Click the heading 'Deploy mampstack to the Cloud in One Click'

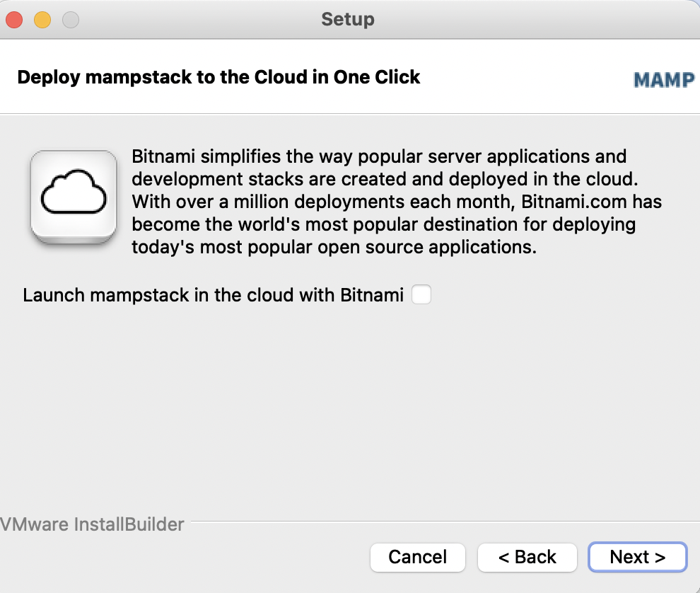pyautogui.click(x=218, y=77)
